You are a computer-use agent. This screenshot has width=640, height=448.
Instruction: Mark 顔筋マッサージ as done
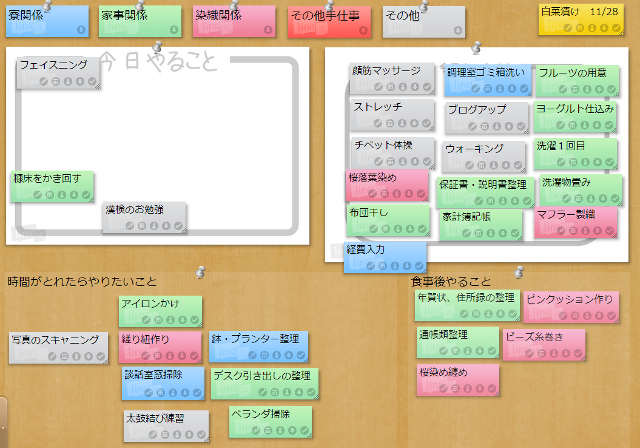click(x=427, y=87)
